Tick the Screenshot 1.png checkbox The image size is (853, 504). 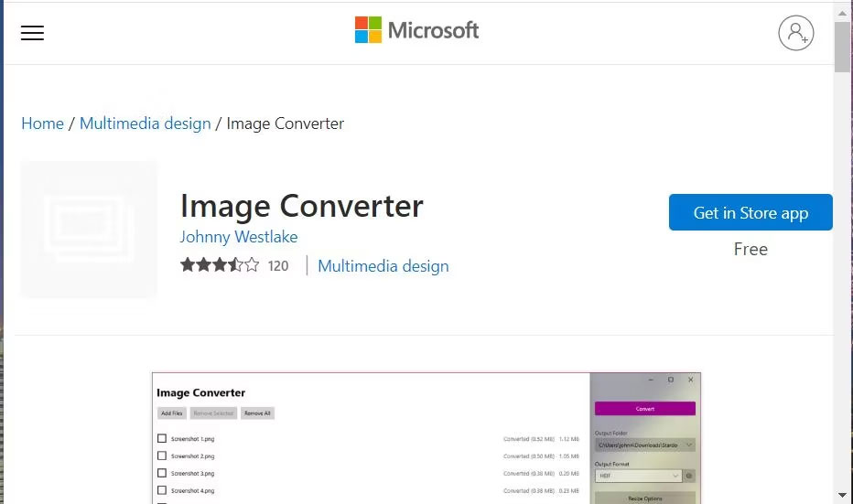tap(162, 439)
